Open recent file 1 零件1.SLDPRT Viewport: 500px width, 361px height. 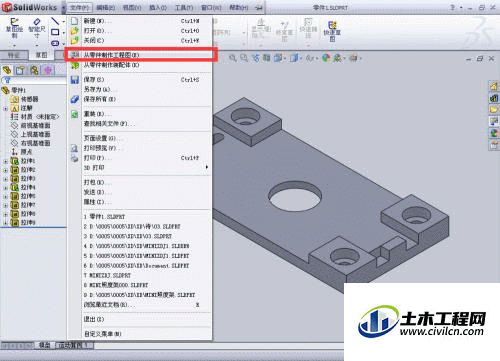point(140,217)
